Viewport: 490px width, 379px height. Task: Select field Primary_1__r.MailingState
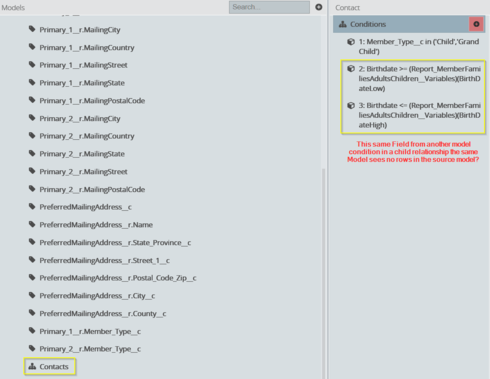coord(82,83)
